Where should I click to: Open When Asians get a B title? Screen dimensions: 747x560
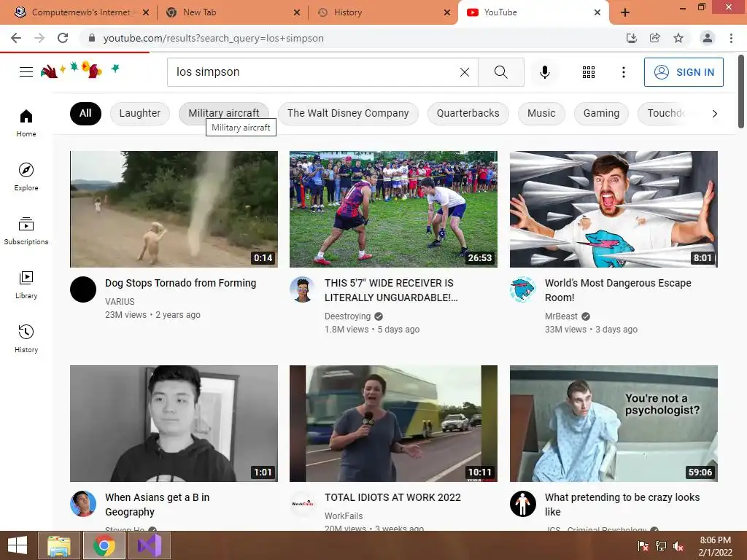coord(158,505)
